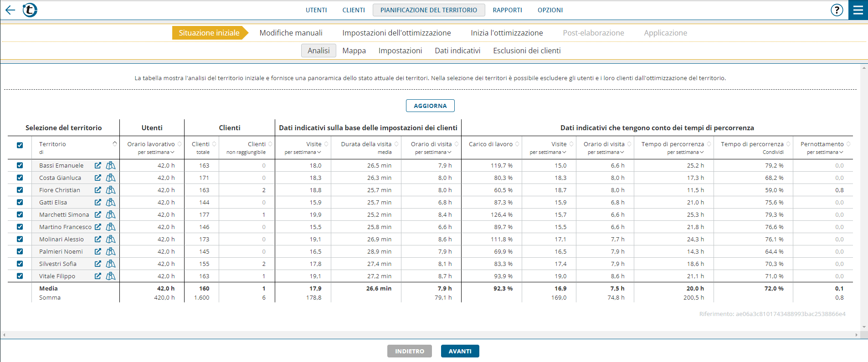Uncheck the Molinari Alessio checkbox

(20, 239)
